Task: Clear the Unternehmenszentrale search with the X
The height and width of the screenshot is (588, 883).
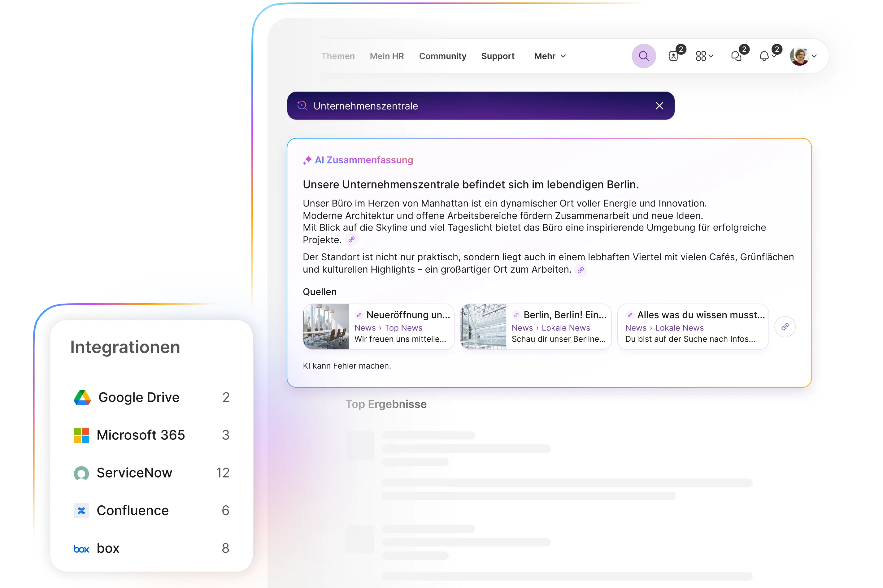Action: (x=659, y=105)
